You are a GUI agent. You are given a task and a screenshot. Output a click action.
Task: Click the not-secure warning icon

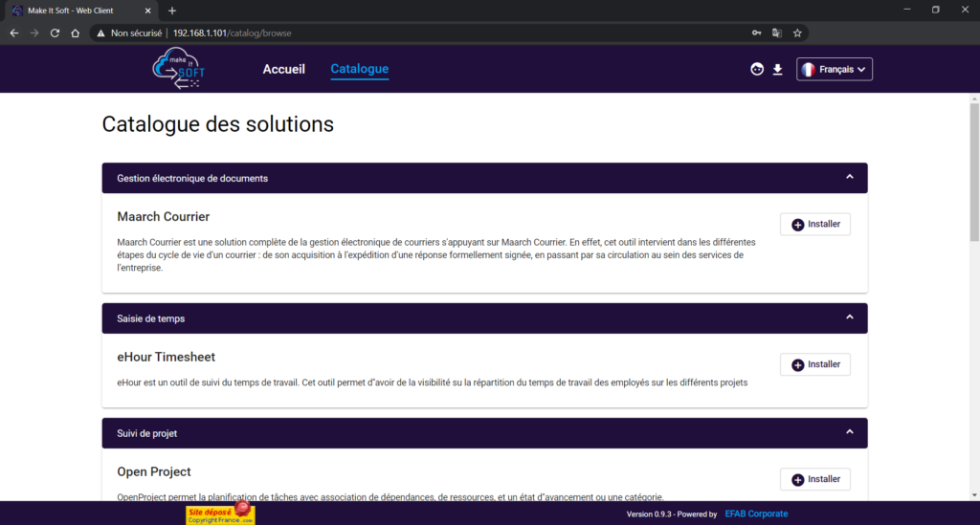click(100, 33)
